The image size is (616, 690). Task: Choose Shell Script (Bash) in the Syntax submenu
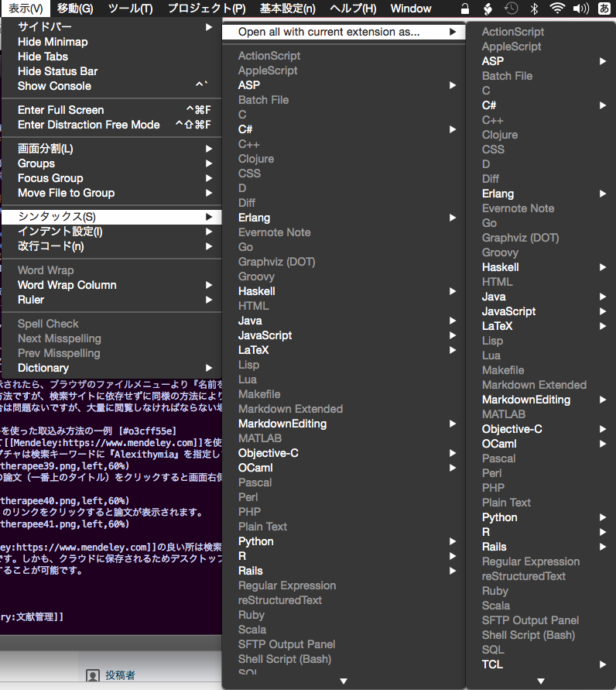344,659
